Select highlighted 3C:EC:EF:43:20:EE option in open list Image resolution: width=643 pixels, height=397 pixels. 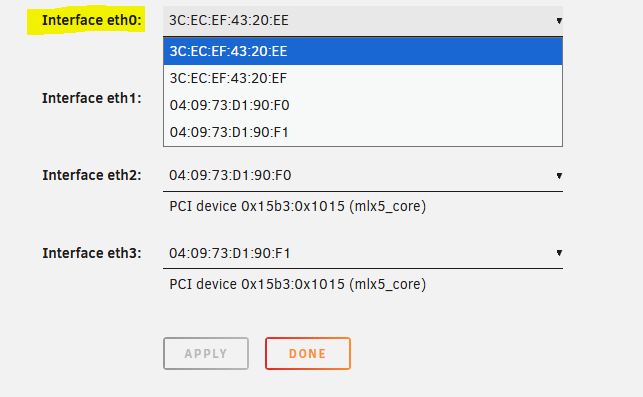[363, 51]
